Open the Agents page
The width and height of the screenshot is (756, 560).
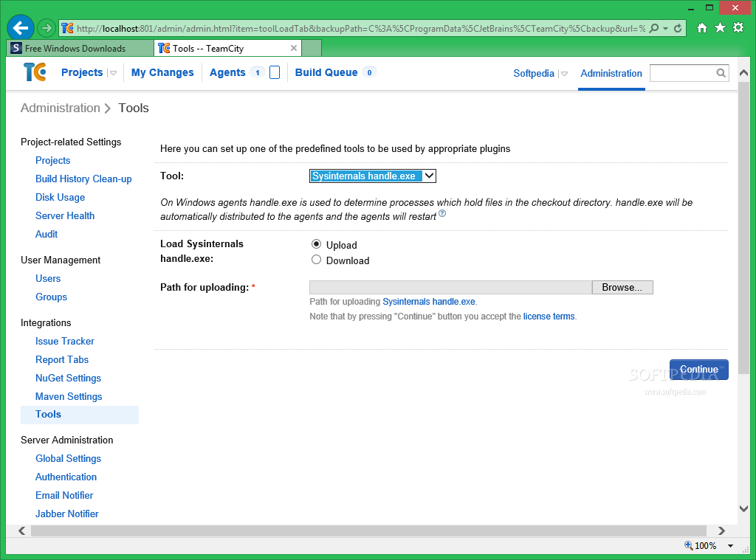227,72
